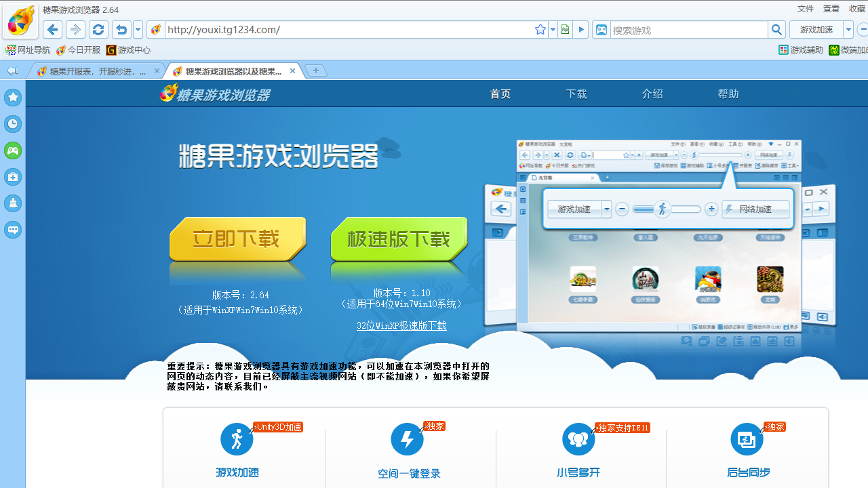Open toolbox icon in left sidebar
This screenshot has height=488, width=868.
[13, 177]
